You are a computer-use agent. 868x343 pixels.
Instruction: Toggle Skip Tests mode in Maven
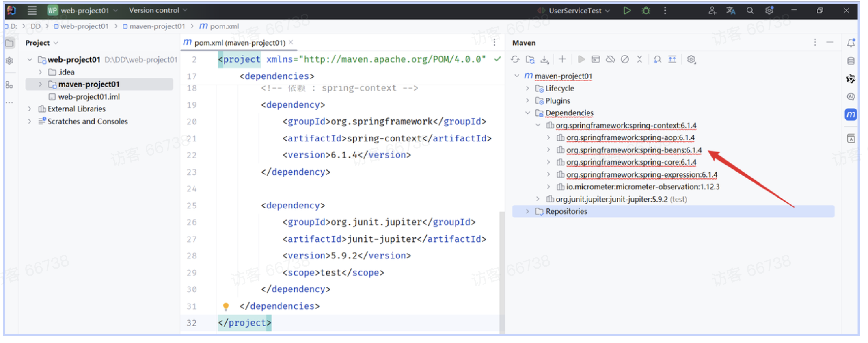[625, 59]
